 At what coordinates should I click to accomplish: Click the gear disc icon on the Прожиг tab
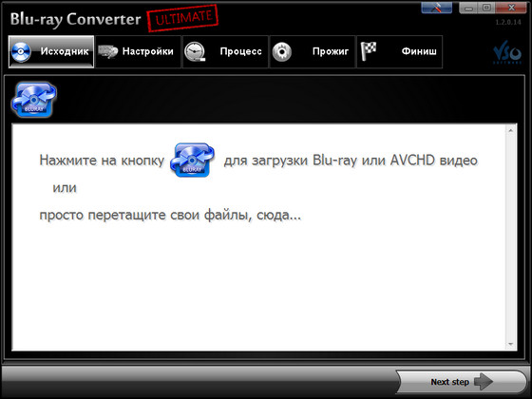pos(282,52)
